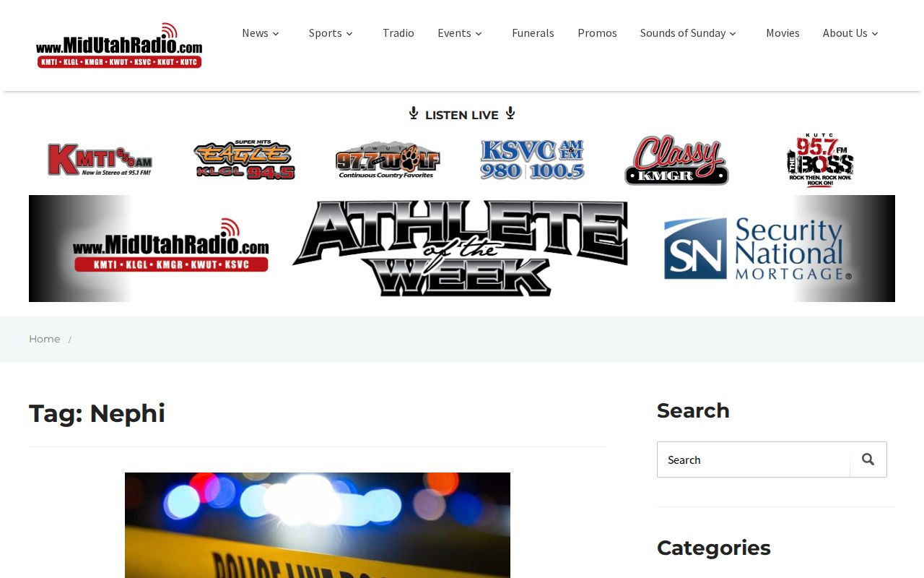Expand the Sounds of Sunday chevron
This screenshot has height=578, width=924.
tap(733, 33)
